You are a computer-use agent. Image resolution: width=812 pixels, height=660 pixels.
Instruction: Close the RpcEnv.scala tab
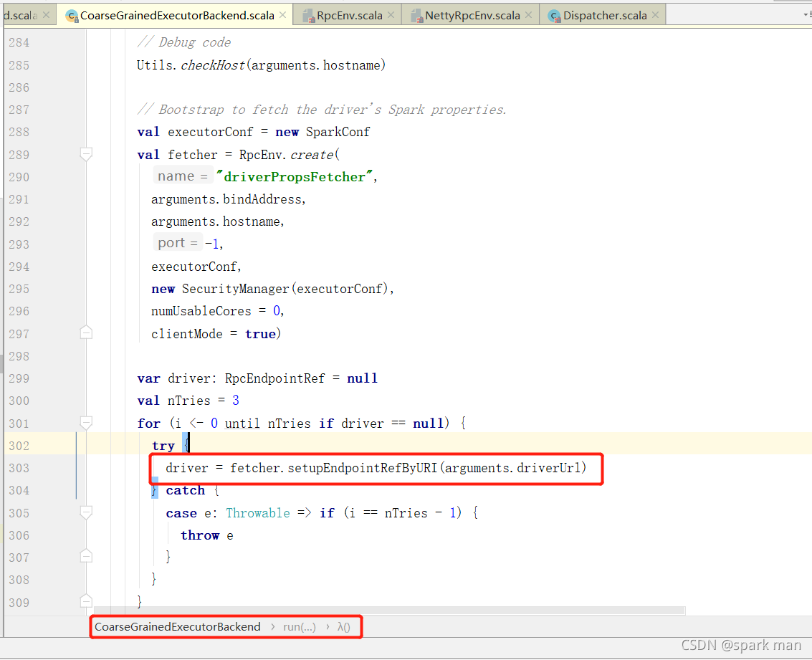pyautogui.click(x=391, y=15)
